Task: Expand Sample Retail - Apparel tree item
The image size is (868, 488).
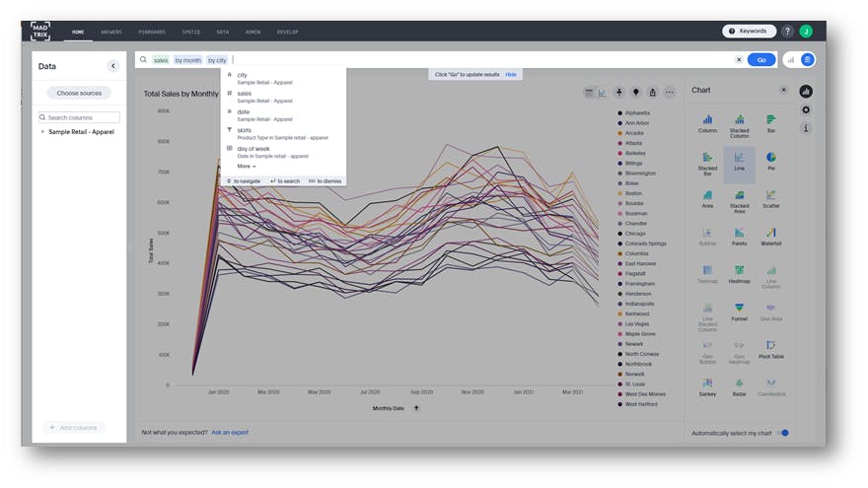Action: coord(43,132)
